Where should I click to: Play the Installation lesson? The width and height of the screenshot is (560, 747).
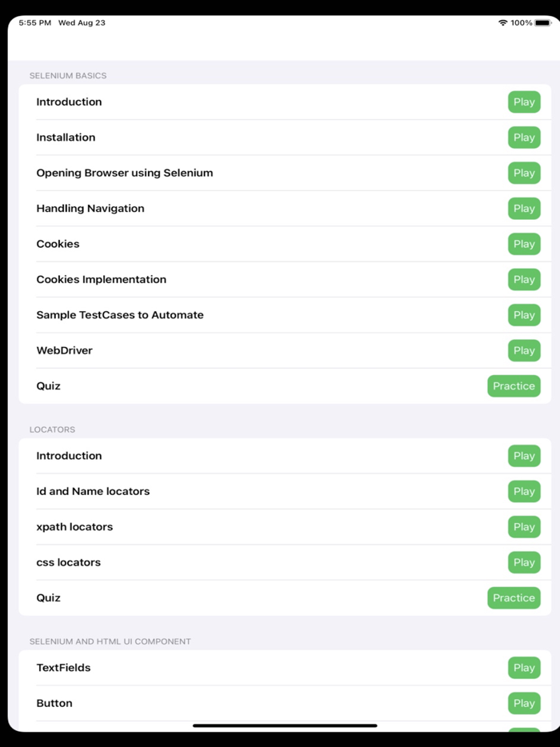point(524,138)
